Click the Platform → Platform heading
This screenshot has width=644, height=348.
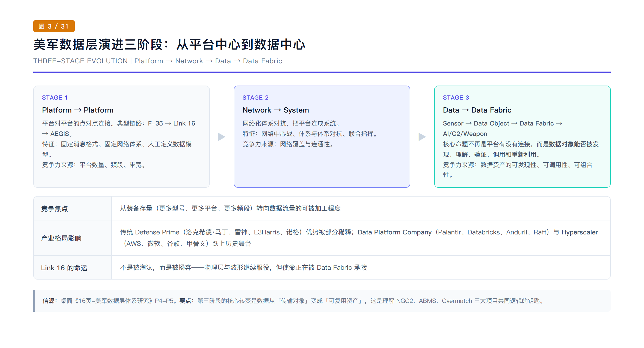pyautogui.click(x=78, y=110)
